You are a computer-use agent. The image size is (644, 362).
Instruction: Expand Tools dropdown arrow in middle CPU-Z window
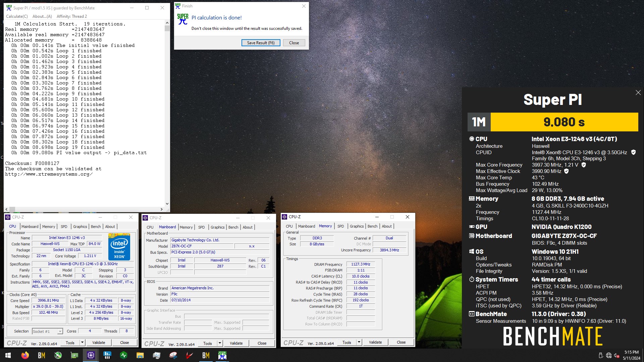220,343
